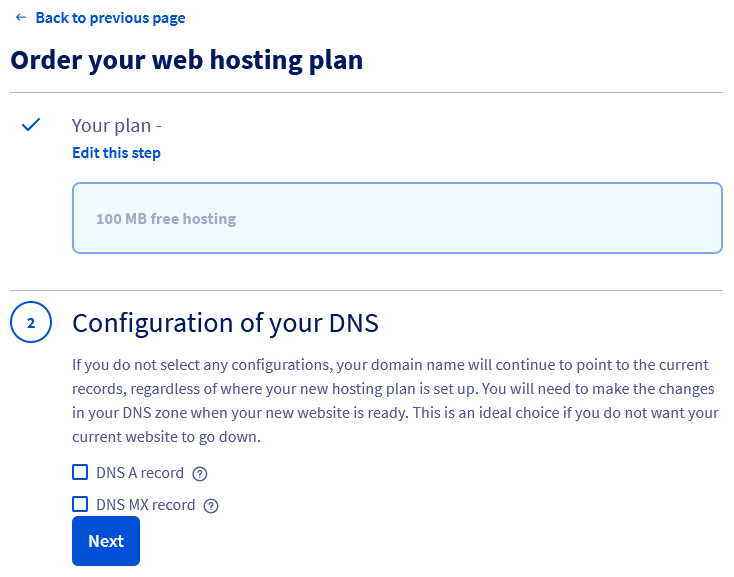This screenshot has height=577, width=734.
Task: Enable the DNS A record checkbox
Action: [x=80, y=473]
